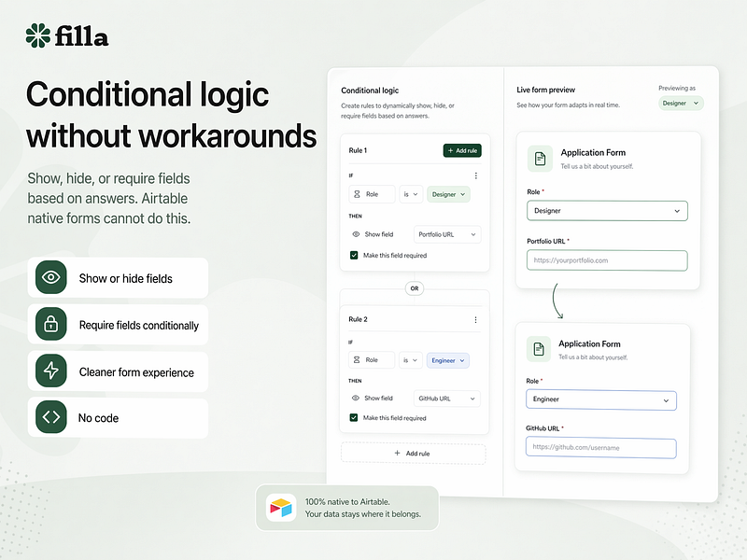Click the document icon in the Engineer Application Form
The image size is (747, 560).
coord(539,349)
